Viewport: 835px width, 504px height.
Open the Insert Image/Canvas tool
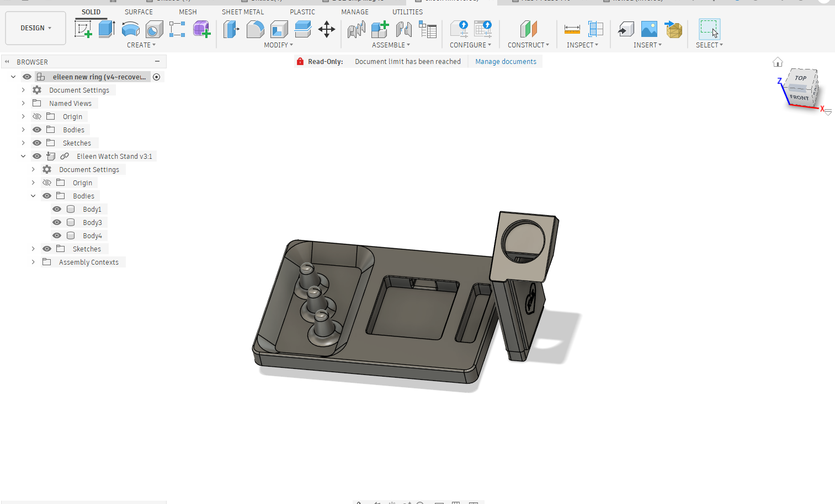click(649, 29)
